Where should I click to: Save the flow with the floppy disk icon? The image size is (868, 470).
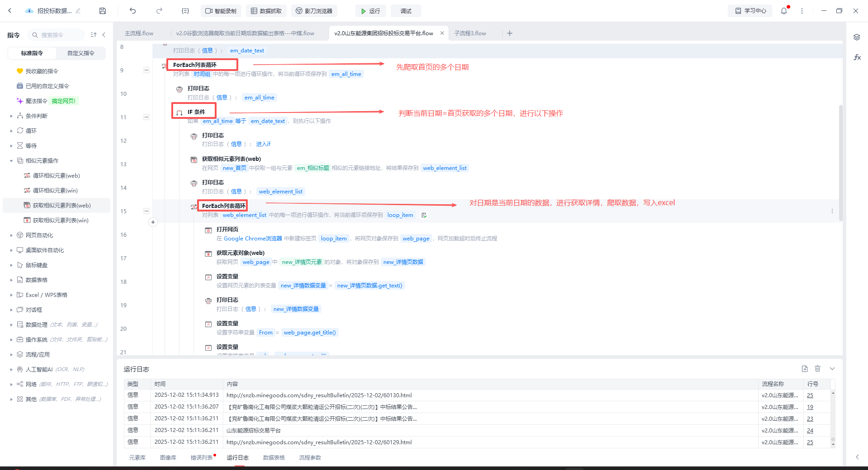point(103,11)
